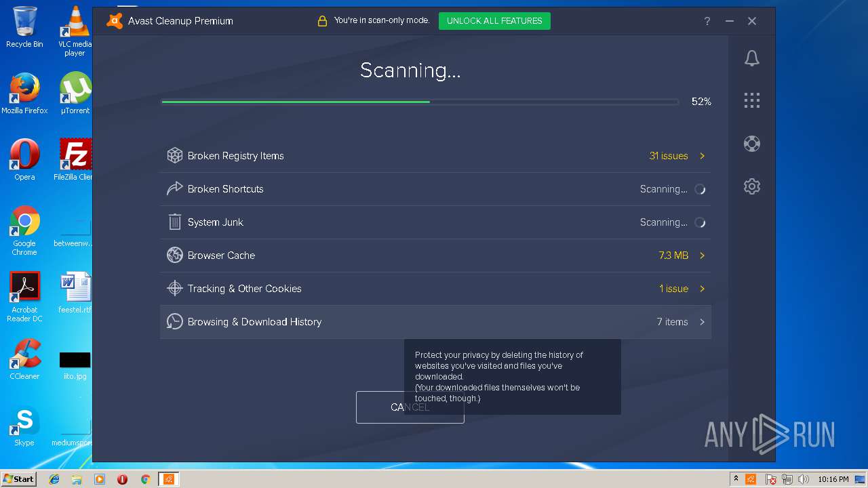This screenshot has width=868, height=488.
Task: Click the 7.3 MB browser cache result
Action: (673, 256)
